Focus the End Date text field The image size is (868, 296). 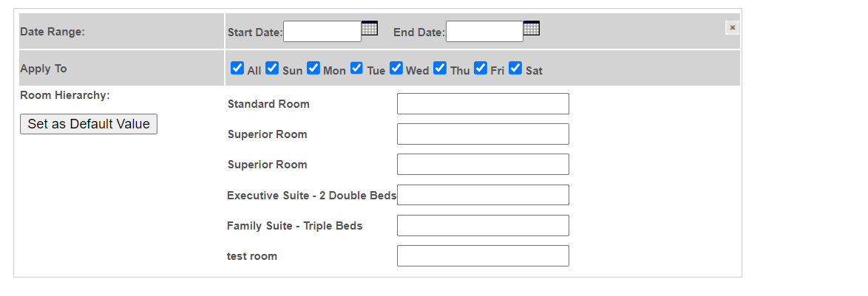click(484, 32)
